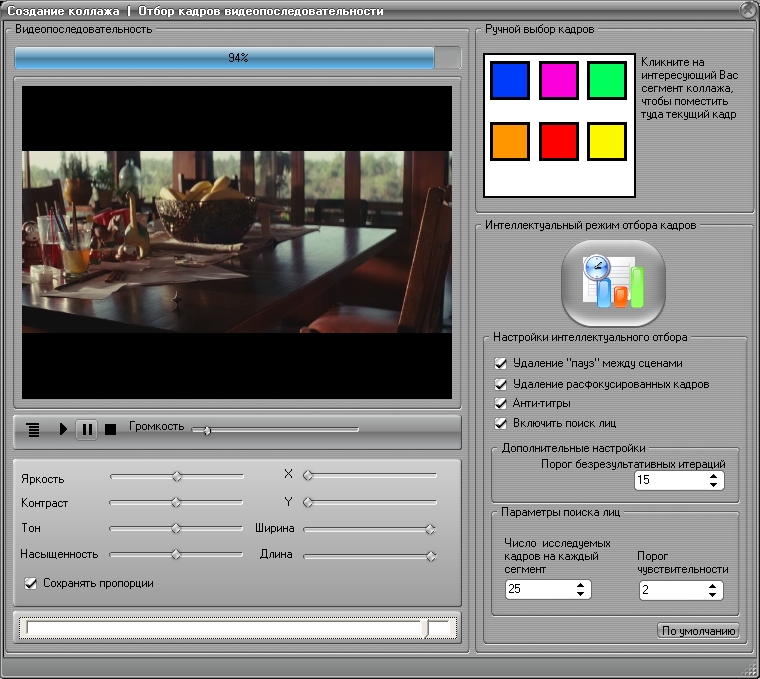Click the 'Громкость' label
The width and height of the screenshot is (760, 679).
(x=157, y=426)
